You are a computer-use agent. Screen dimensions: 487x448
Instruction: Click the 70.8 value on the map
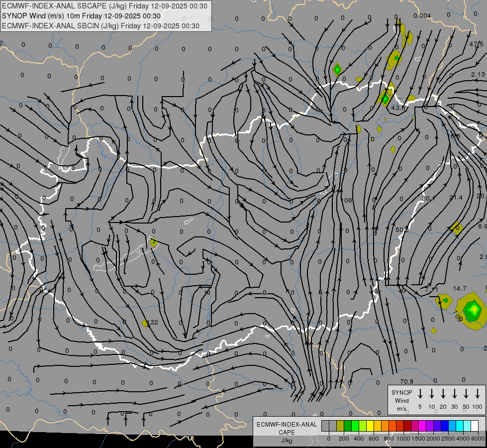[406, 381]
